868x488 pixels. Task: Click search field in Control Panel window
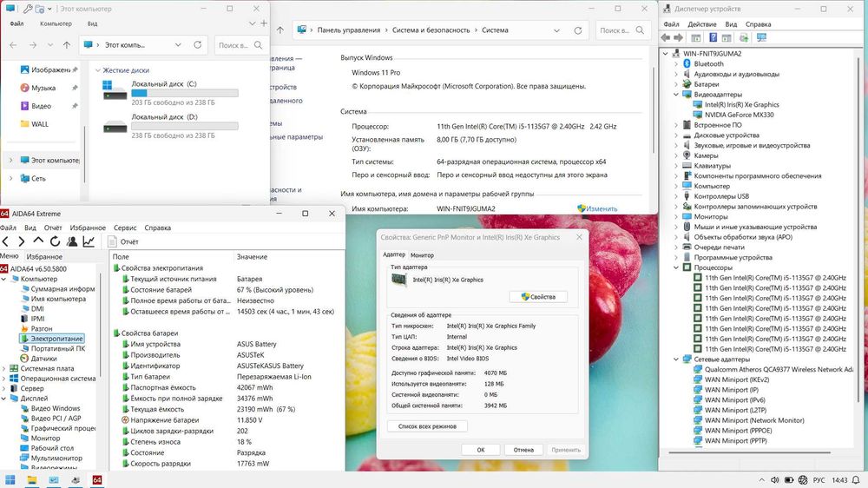(622, 30)
